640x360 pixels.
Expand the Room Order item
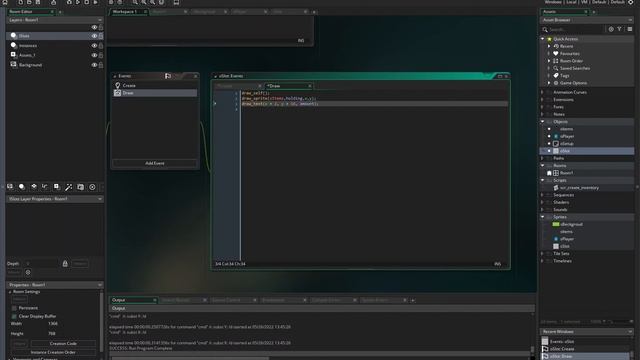coord(549,61)
